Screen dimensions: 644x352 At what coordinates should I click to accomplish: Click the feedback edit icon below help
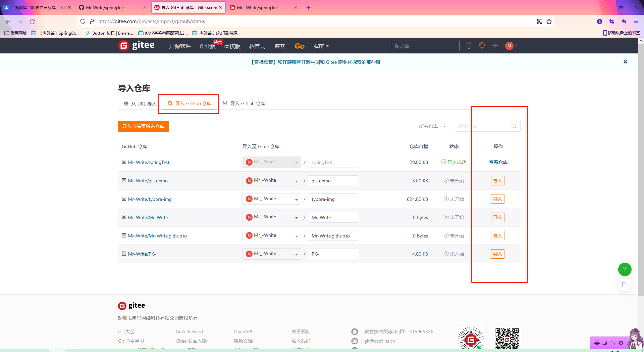[625, 285]
